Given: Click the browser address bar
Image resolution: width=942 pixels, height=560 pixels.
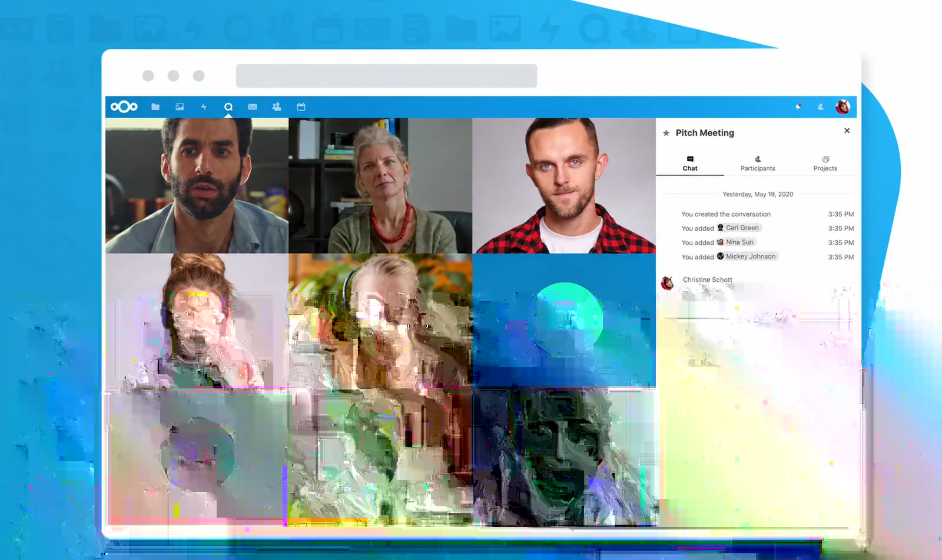Looking at the screenshot, I should (x=386, y=76).
